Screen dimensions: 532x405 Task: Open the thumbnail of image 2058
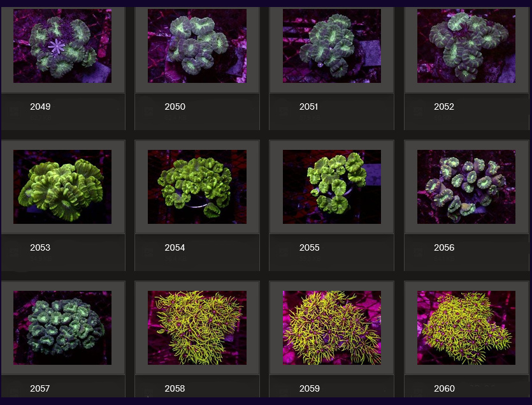[x=197, y=328]
